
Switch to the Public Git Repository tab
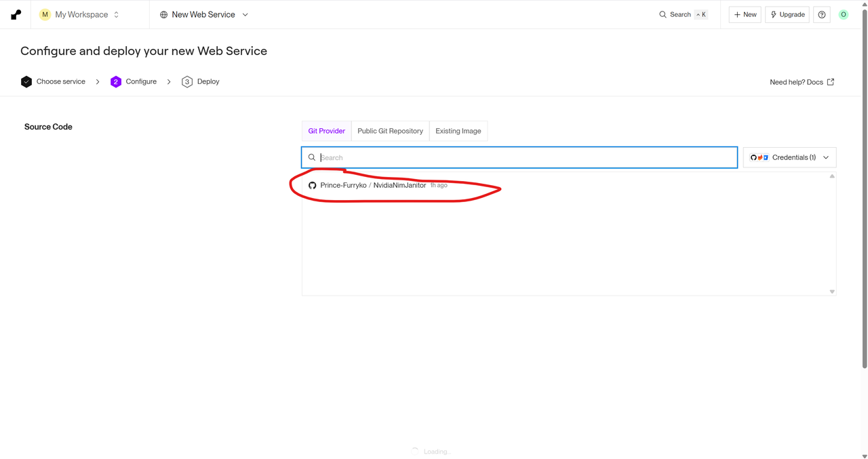[391, 131]
